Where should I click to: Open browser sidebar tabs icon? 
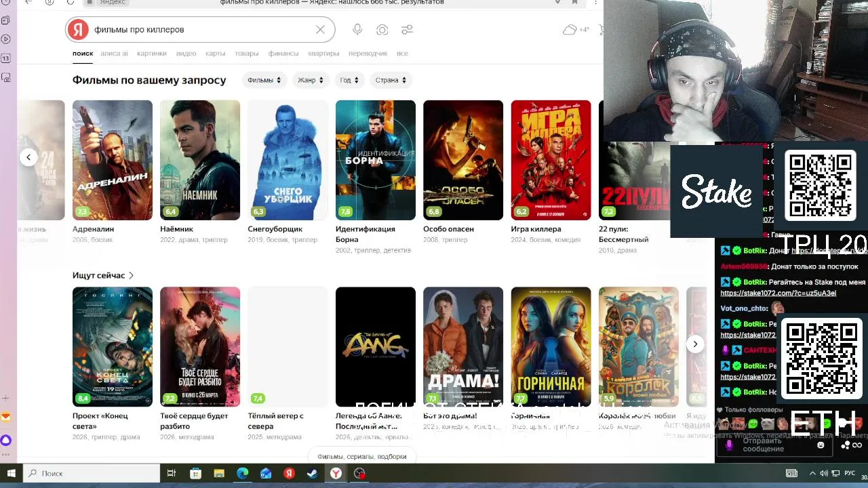point(6,20)
